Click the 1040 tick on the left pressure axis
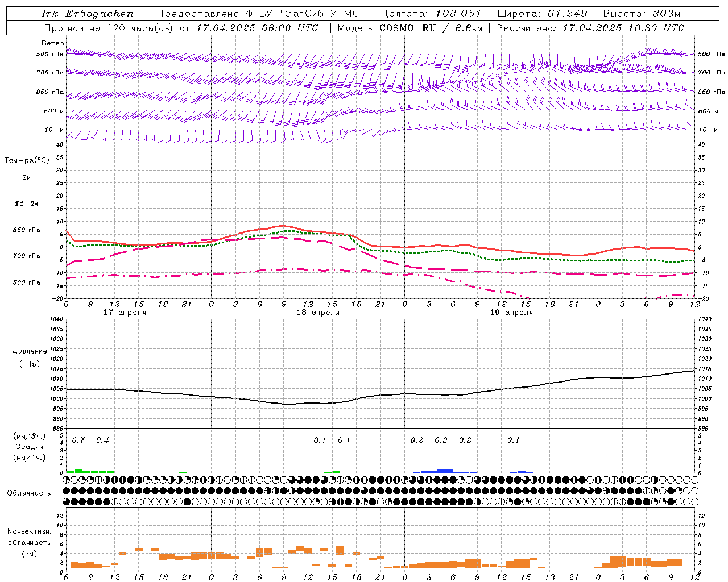 pos(56,319)
